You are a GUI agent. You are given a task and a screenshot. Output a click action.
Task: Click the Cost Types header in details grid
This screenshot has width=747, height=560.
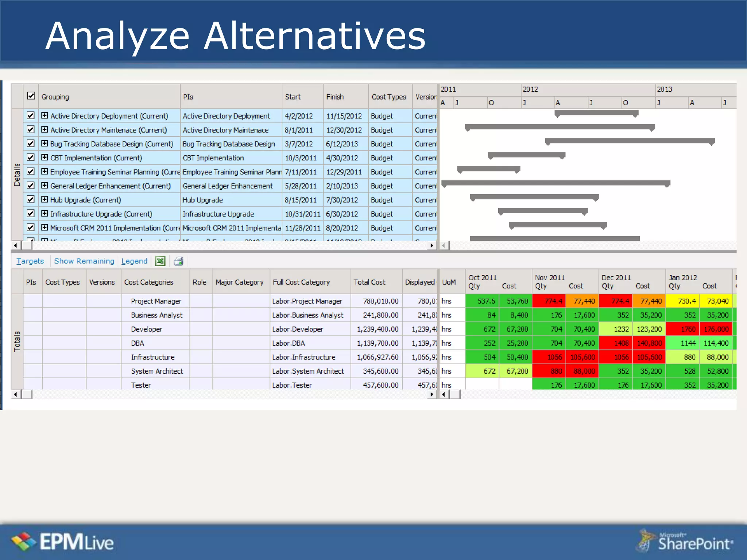[390, 97]
